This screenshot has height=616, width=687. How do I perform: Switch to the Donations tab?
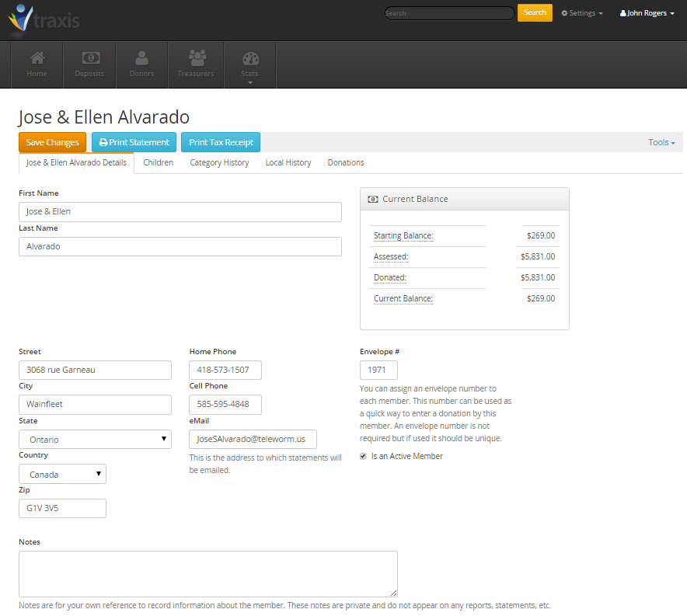point(346,162)
